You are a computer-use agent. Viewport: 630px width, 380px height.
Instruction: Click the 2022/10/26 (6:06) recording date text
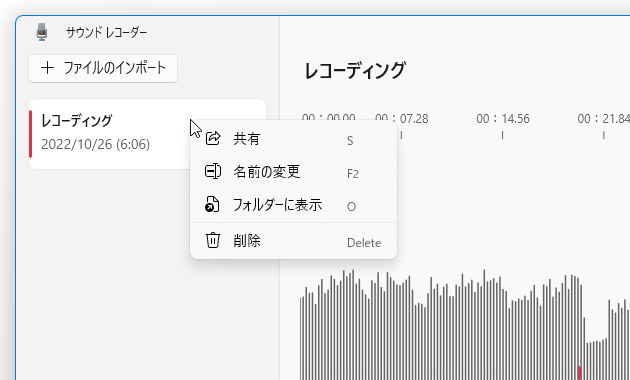pos(96,144)
